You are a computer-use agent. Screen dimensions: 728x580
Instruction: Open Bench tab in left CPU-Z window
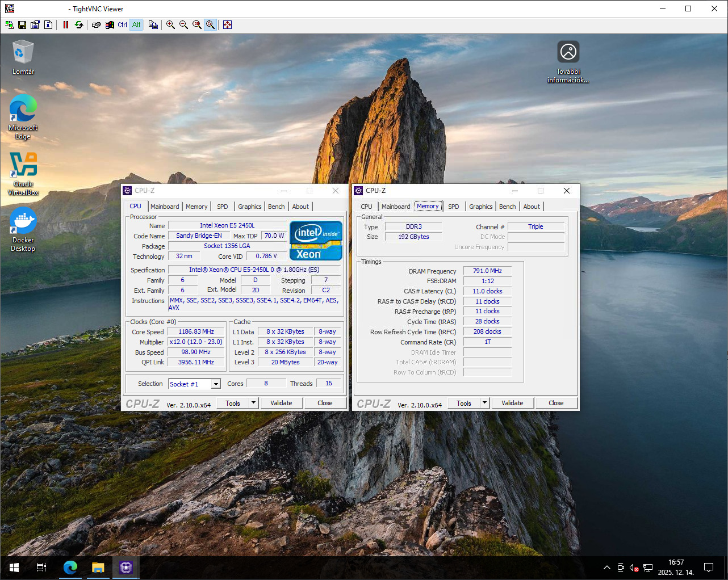[x=277, y=207]
